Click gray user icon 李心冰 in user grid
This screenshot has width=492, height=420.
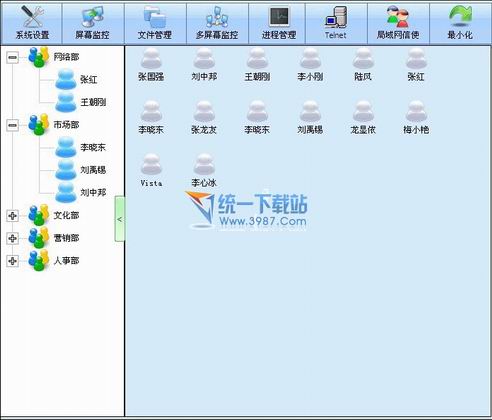[204, 170]
